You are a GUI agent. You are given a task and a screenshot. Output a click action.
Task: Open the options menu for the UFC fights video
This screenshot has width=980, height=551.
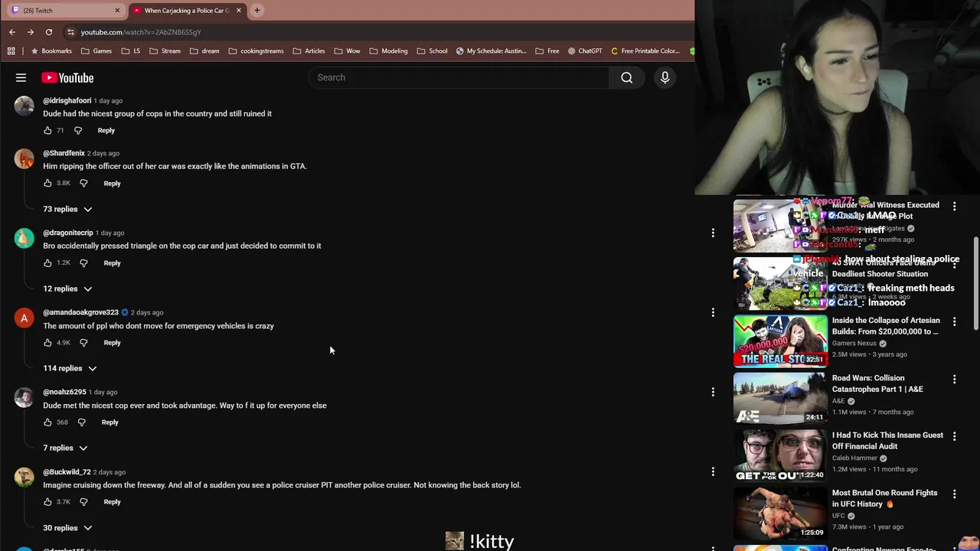click(x=954, y=494)
